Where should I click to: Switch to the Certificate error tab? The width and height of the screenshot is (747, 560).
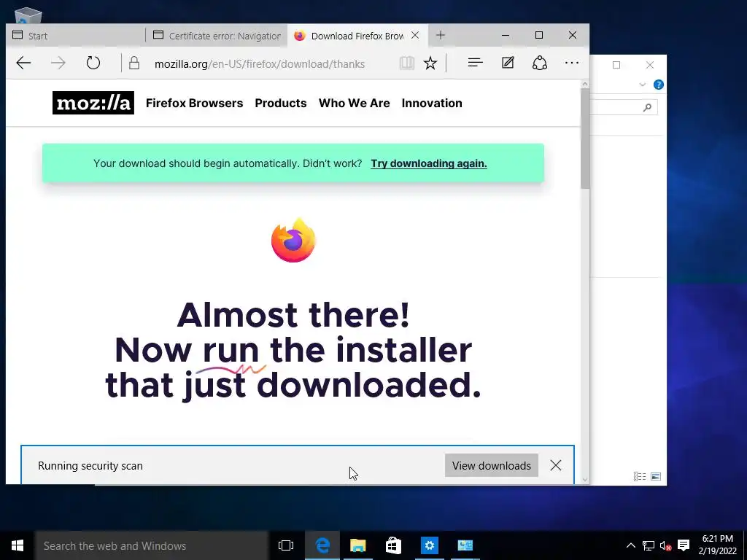217,36
